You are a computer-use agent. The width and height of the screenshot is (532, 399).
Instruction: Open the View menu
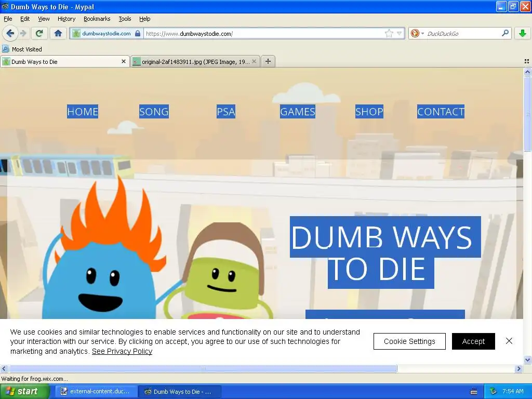tap(44, 19)
